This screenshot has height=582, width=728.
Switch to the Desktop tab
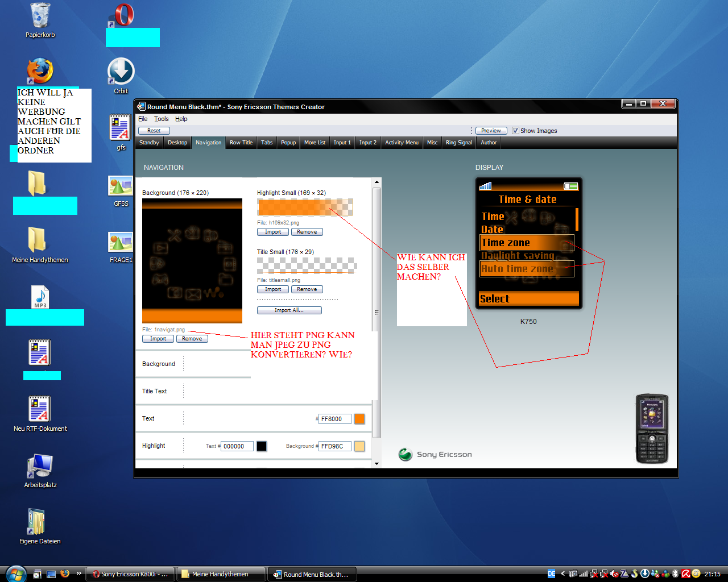tap(177, 143)
